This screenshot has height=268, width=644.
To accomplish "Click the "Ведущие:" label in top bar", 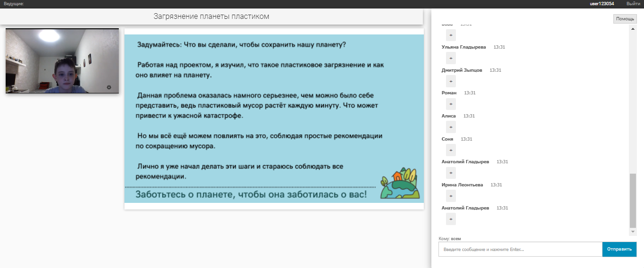I will (14, 4).
